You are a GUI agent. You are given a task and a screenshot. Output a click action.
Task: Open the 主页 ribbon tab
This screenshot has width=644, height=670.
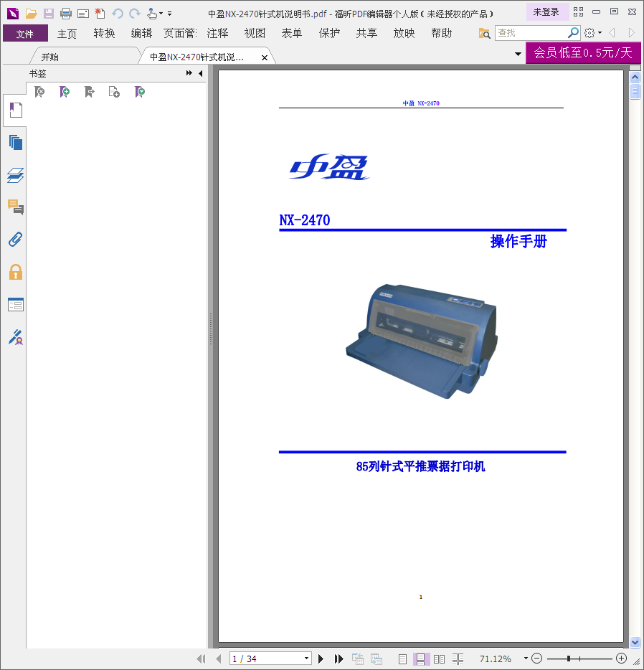tap(67, 33)
